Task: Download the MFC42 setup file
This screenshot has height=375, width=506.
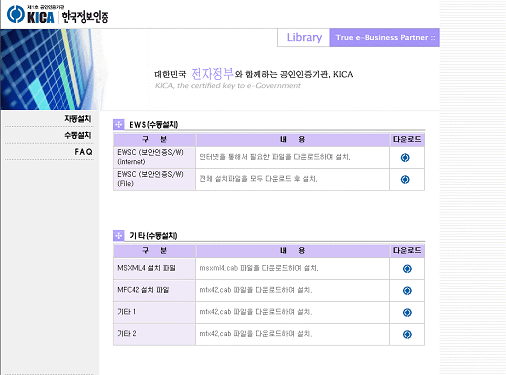Action: tap(407, 291)
